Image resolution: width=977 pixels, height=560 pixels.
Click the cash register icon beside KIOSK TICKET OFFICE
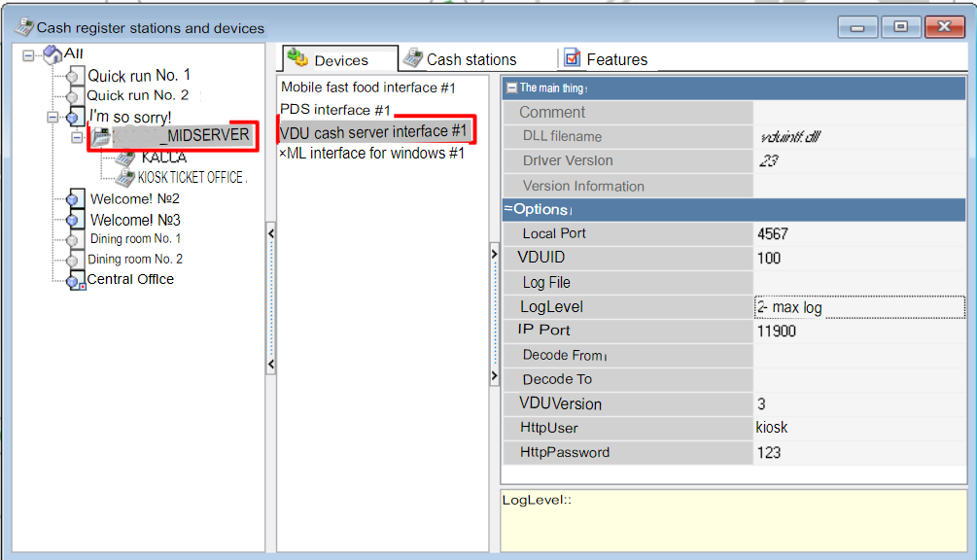[124, 178]
